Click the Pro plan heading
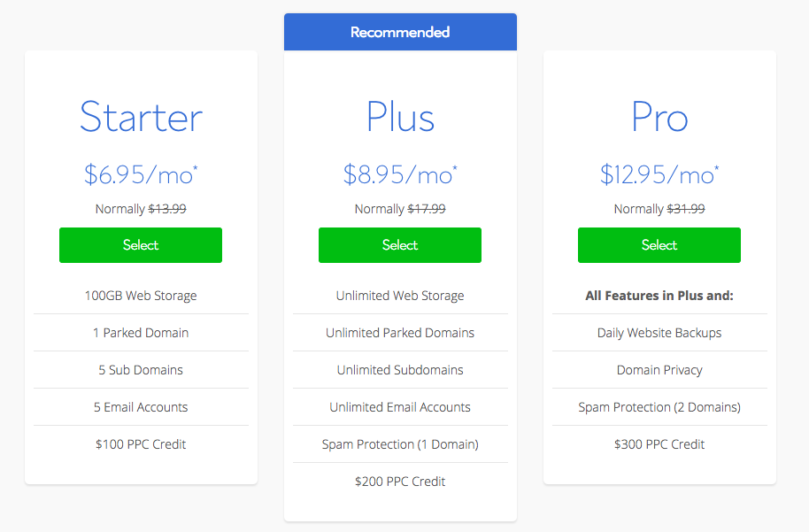 659,117
